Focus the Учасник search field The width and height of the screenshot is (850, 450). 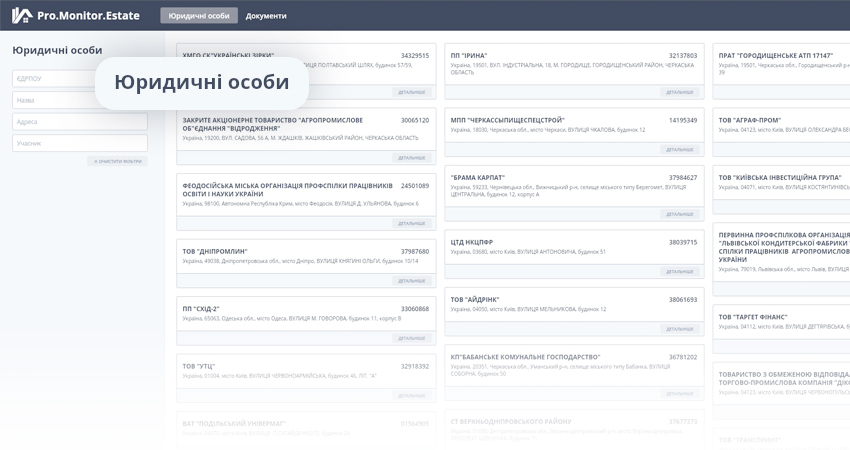(80, 143)
